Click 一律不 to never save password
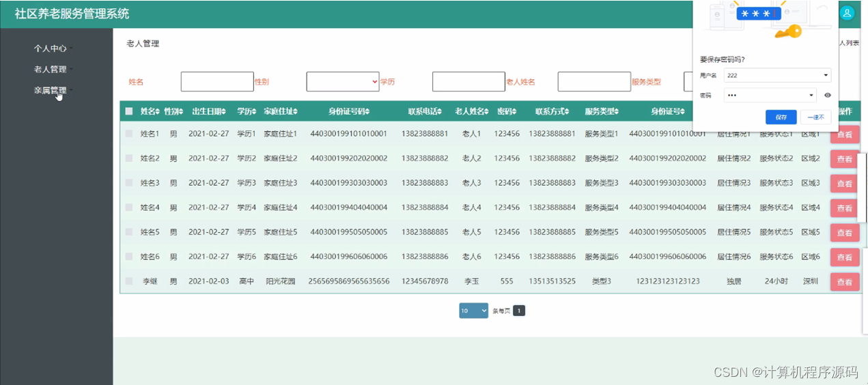868x385 pixels. coord(815,117)
